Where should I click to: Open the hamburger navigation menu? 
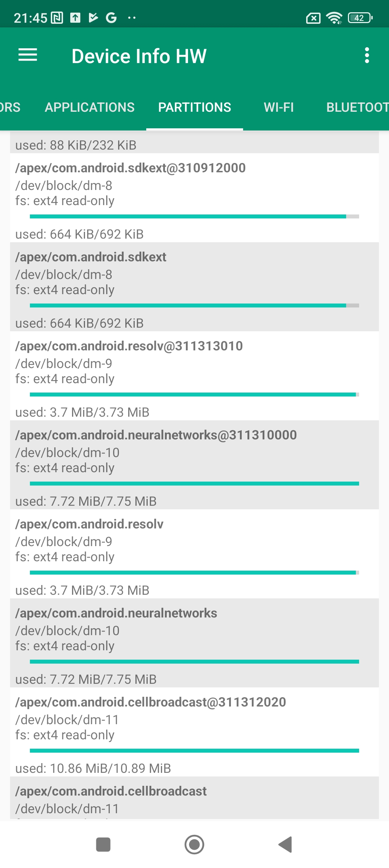click(x=28, y=55)
